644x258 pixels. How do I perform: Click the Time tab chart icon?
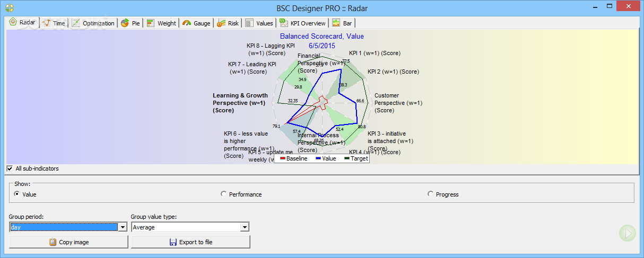(46, 23)
